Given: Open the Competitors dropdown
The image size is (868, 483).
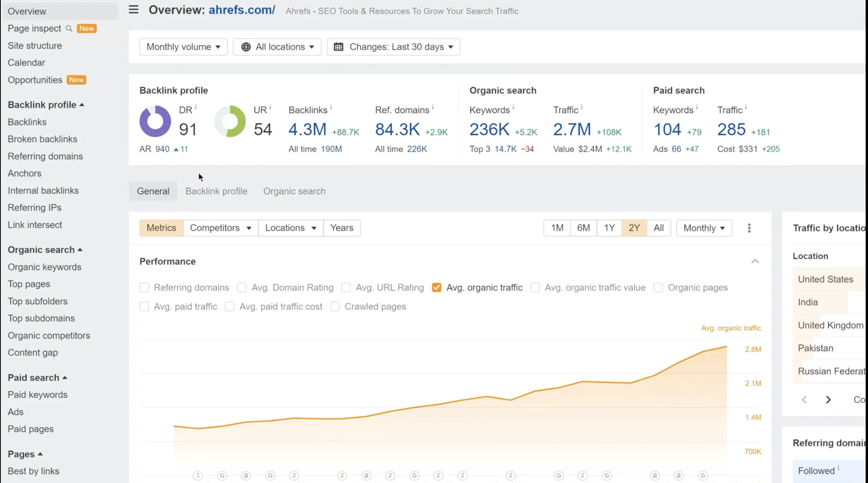Looking at the screenshot, I should tap(221, 228).
